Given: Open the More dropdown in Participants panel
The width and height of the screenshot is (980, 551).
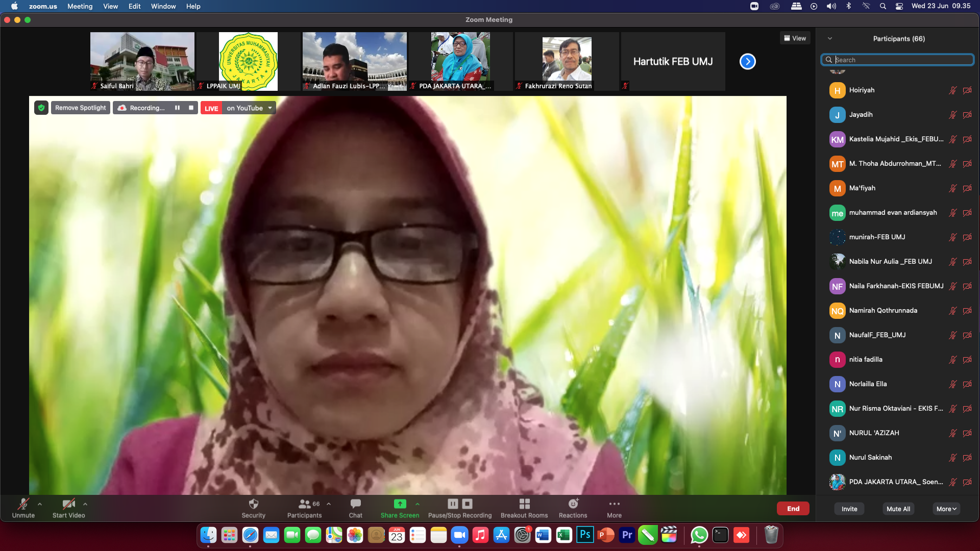Looking at the screenshot, I should (946, 509).
